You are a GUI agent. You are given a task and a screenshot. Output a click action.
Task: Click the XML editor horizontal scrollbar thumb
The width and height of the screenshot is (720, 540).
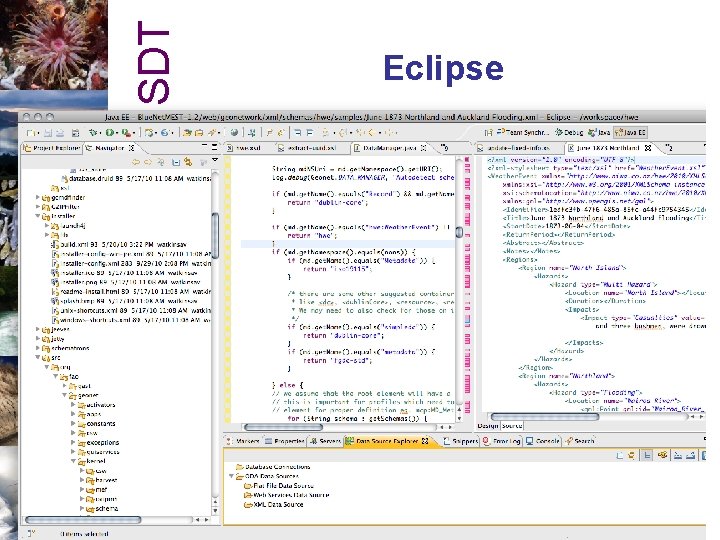(x=545, y=416)
